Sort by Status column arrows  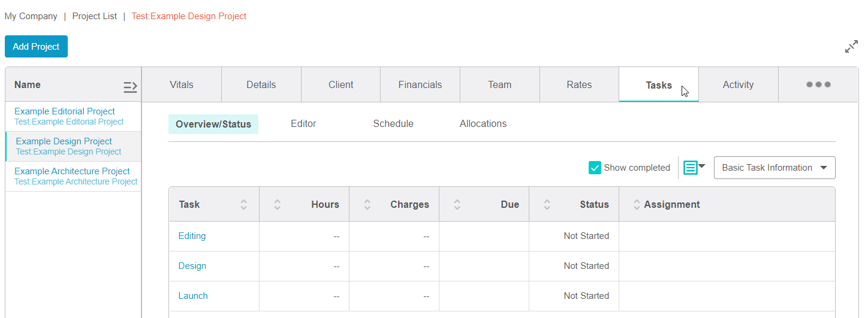point(547,205)
